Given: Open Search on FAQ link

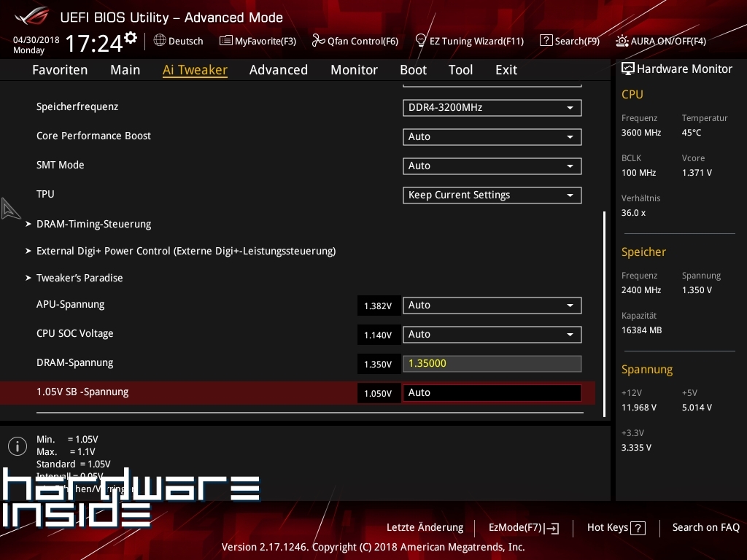Looking at the screenshot, I should click(705, 528).
